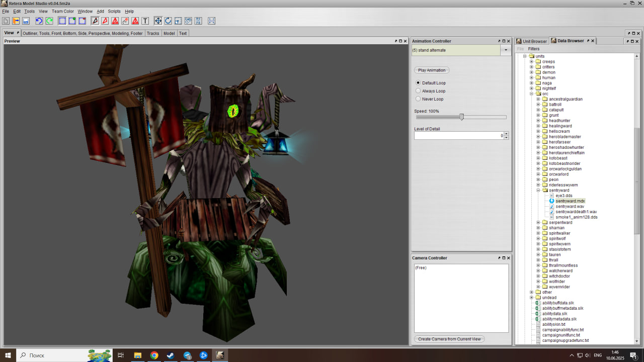Select the Never Loop radio button

pos(418,99)
